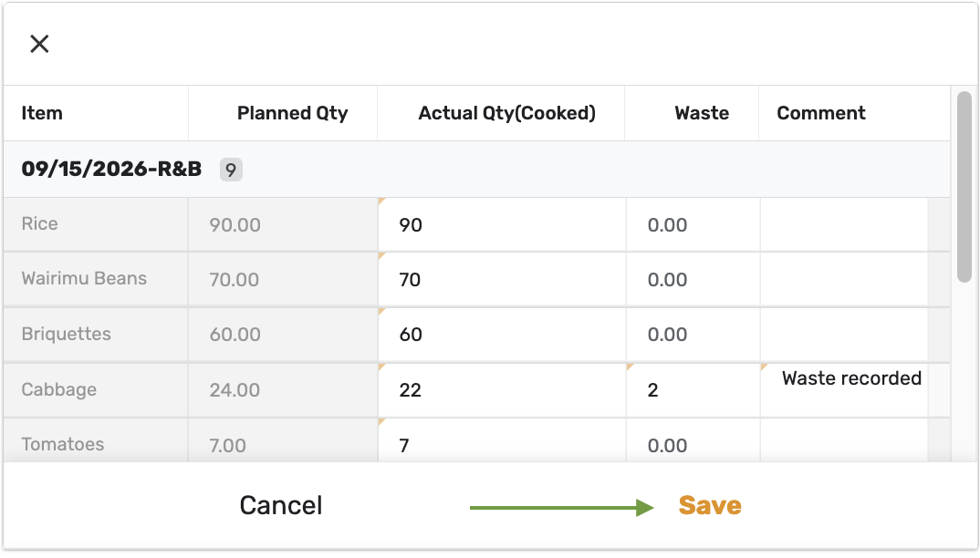Screen dimensions: 980x558
Task: Edit Briquettes actual quantity field
Action: tap(502, 335)
